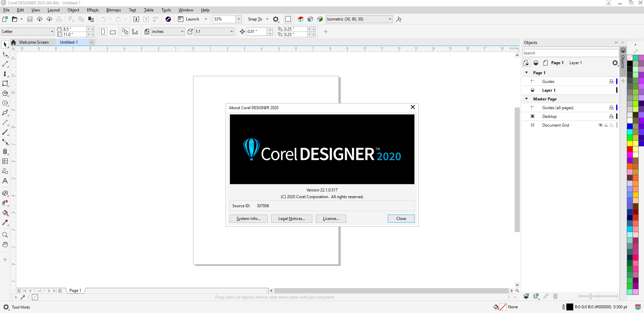Select the Interactive Fill bucket tool
Image resolution: width=644 pixels, height=313 pixels.
(x=5, y=213)
